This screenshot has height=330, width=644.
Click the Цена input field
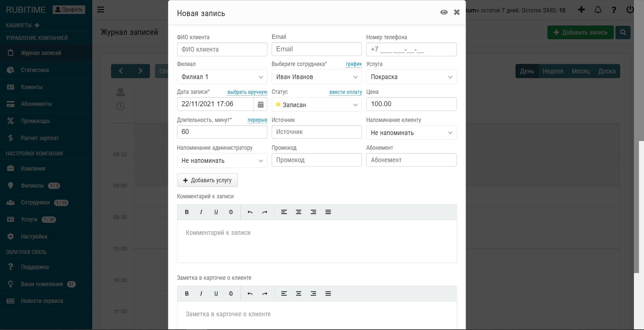coord(411,104)
